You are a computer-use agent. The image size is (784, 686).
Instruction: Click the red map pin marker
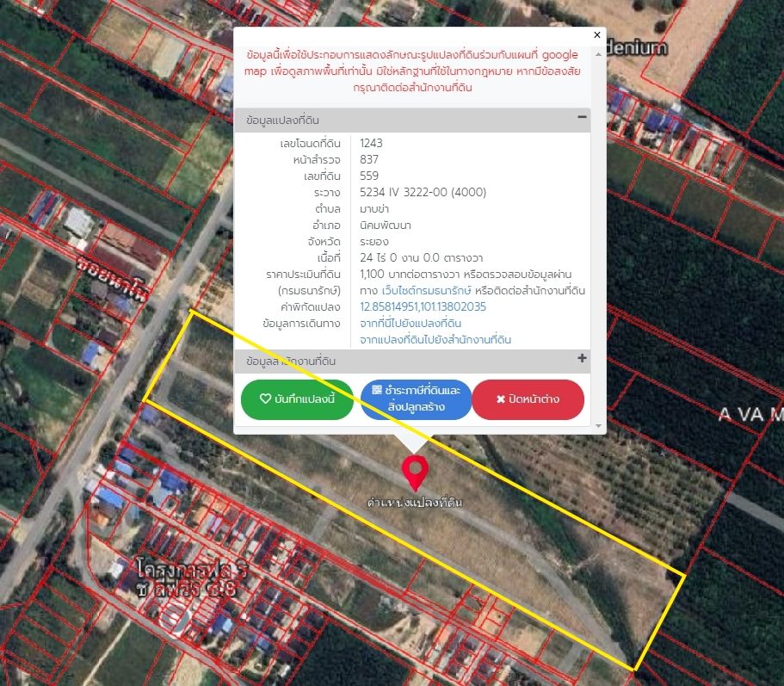pyautogui.click(x=415, y=473)
